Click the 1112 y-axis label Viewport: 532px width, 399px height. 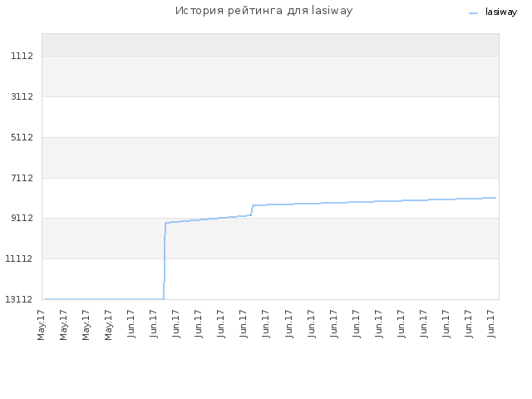22,56
